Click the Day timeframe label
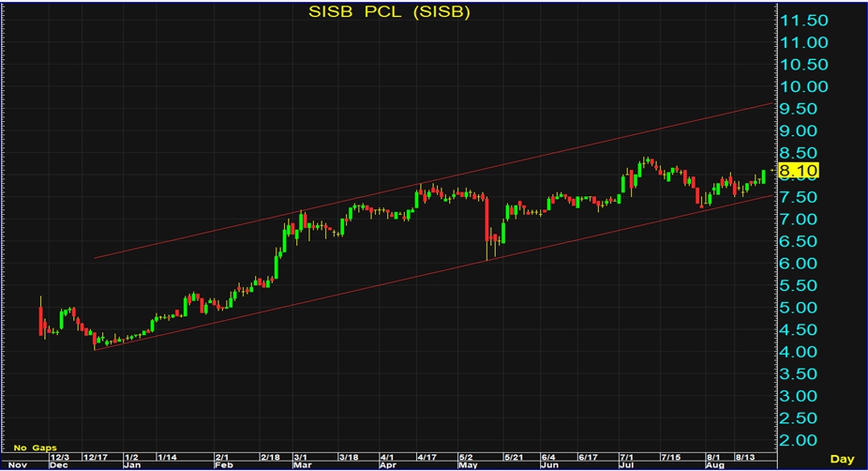 point(842,458)
